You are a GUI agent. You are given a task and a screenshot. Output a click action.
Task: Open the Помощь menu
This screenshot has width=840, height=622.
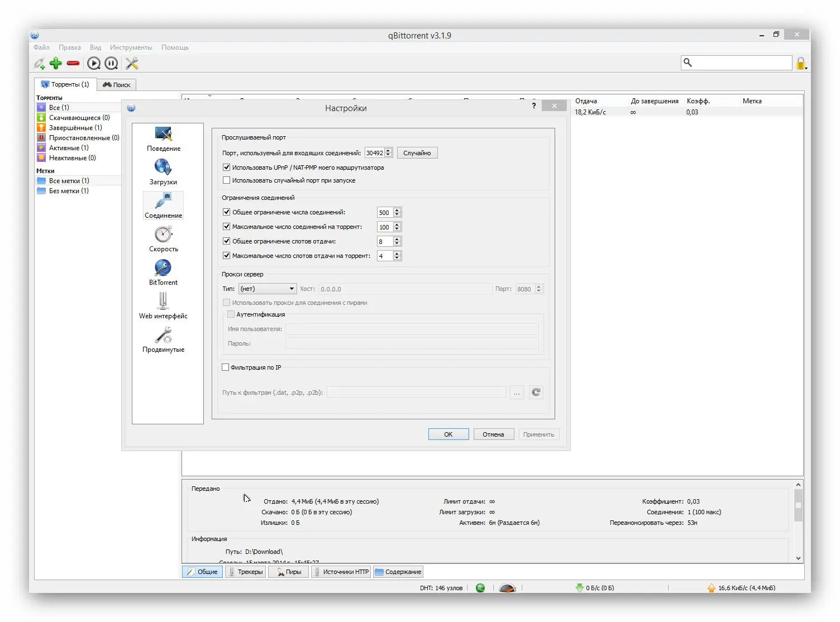175,47
